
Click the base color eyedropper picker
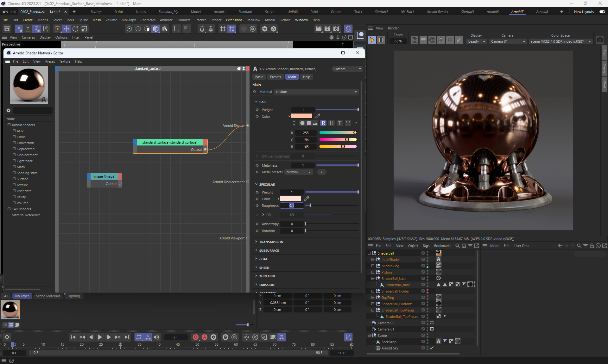[x=318, y=116]
